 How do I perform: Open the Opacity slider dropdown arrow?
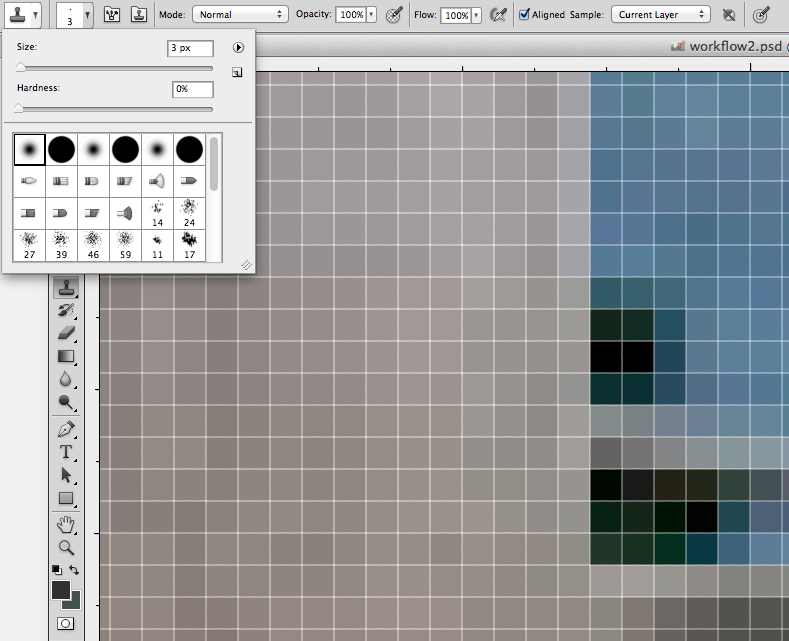(x=371, y=15)
